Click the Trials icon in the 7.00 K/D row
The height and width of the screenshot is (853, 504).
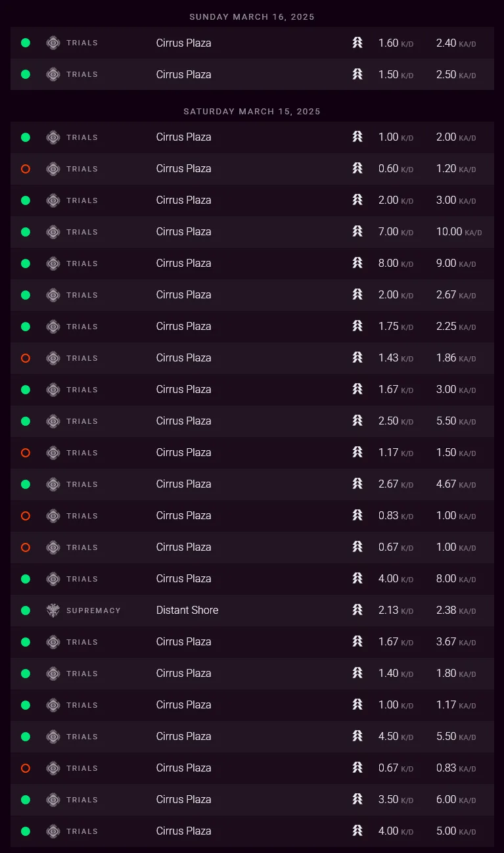tap(53, 232)
